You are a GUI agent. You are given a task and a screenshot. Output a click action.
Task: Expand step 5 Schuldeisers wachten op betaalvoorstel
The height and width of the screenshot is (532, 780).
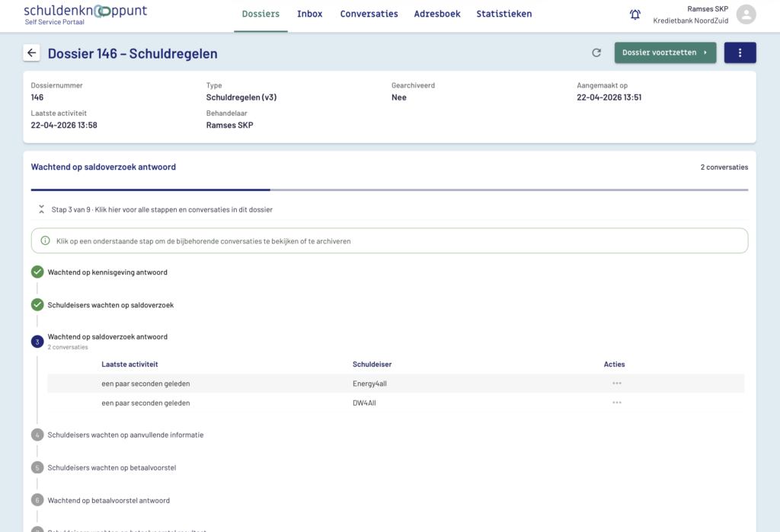(x=111, y=467)
